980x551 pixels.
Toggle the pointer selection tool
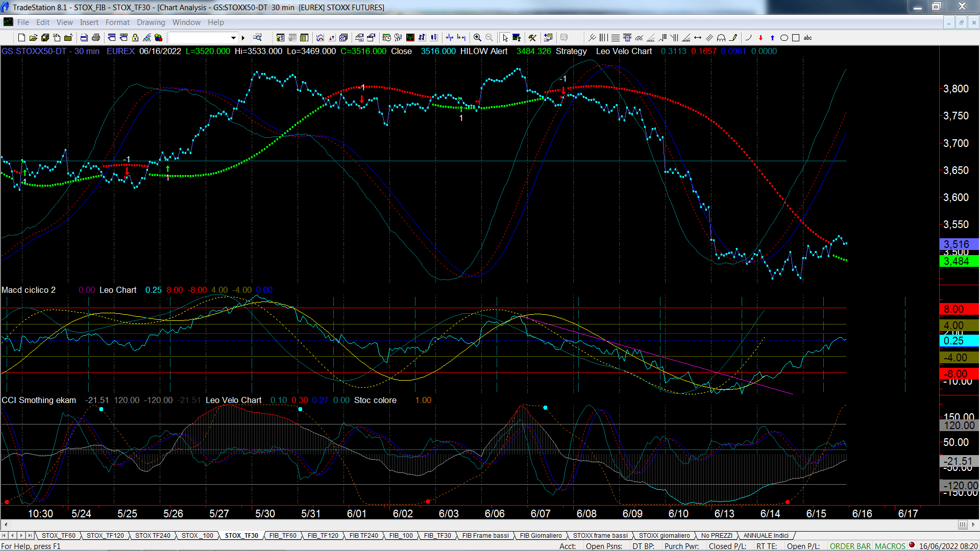coord(505,38)
